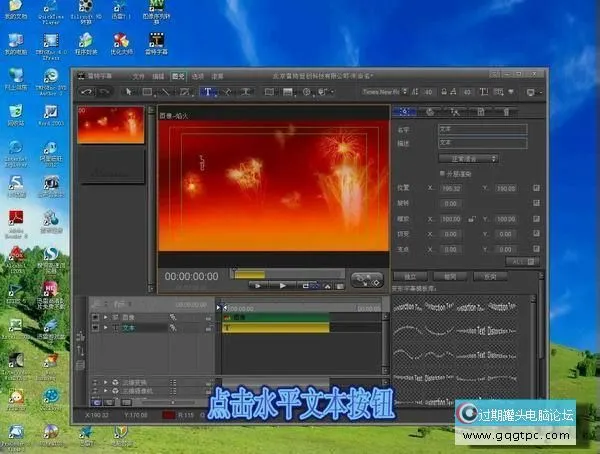Open the 编辑 menu

(x=158, y=76)
